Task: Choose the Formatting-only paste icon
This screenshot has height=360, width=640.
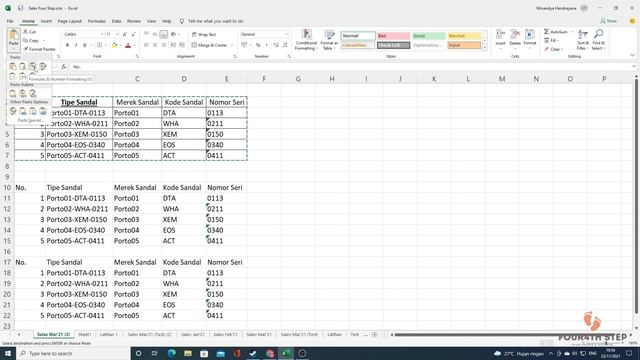Action: 13,111
